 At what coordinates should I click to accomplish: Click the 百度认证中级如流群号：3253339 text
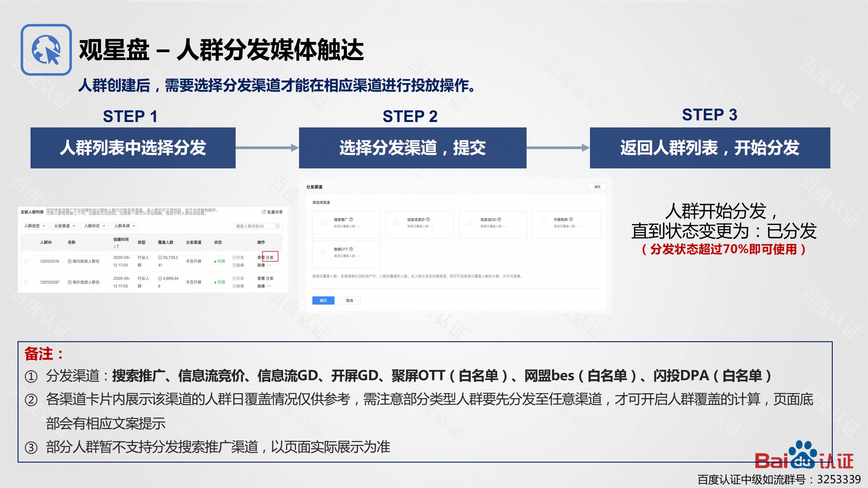(779, 480)
